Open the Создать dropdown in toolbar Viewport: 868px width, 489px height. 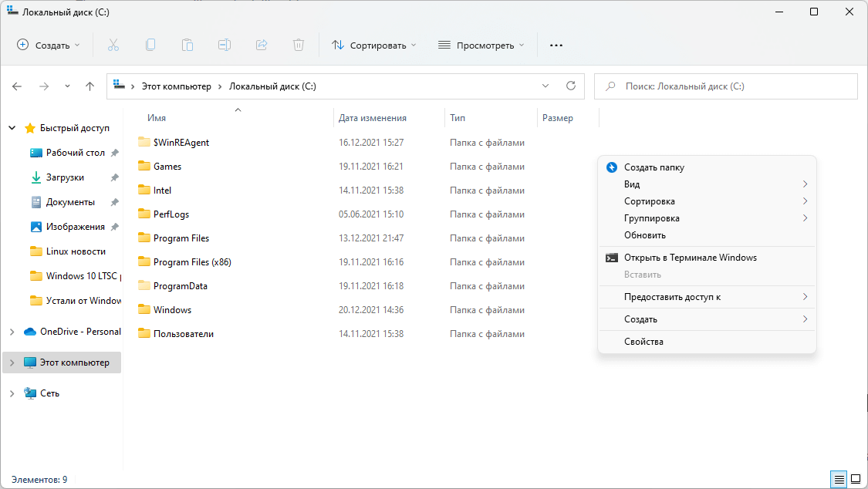pos(49,46)
